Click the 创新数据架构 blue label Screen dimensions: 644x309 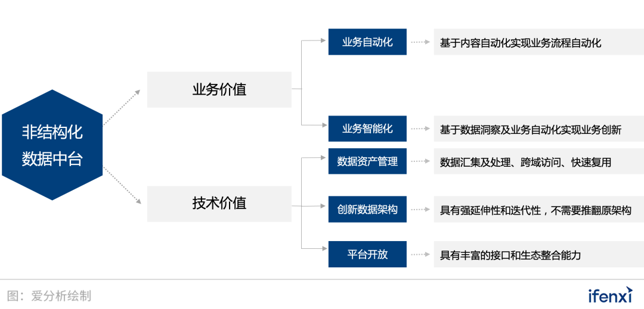367,210
